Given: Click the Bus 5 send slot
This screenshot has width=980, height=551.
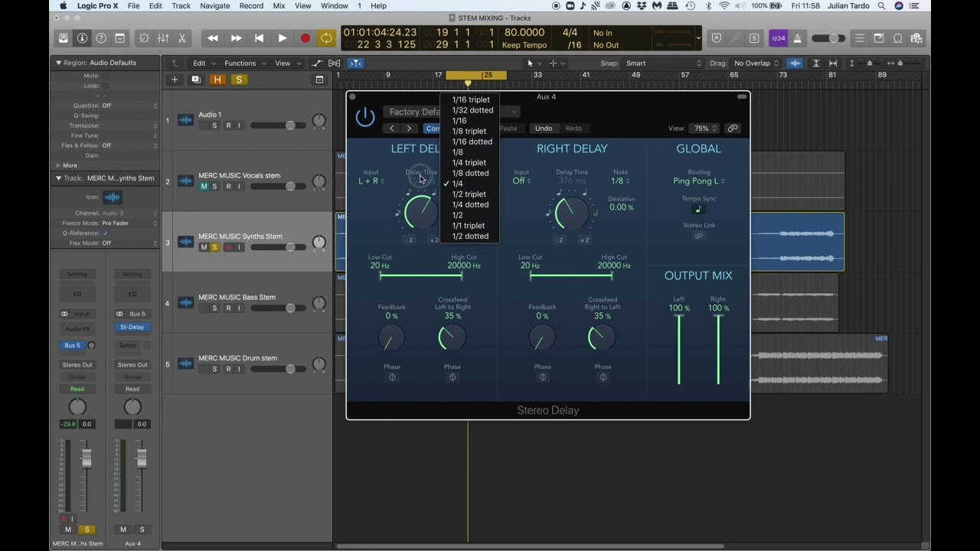Looking at the screenshot, I should pyautogui.click(x=73, y=346).
